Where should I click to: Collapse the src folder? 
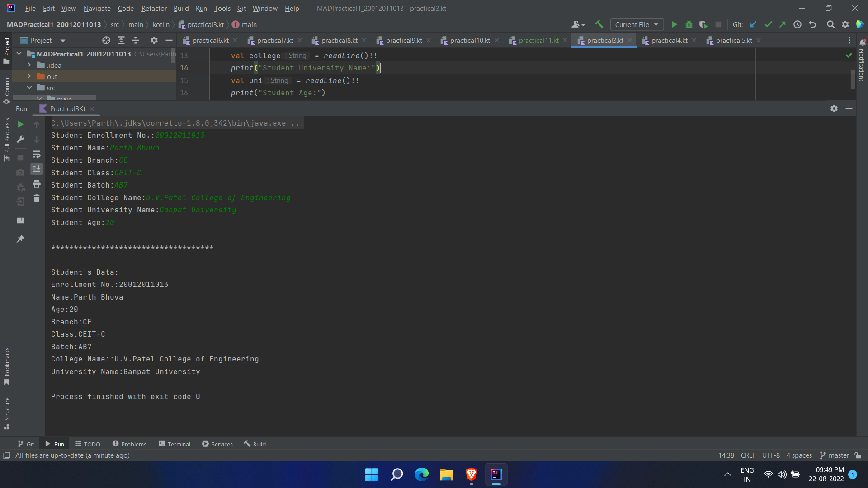[x=29, y=88]
